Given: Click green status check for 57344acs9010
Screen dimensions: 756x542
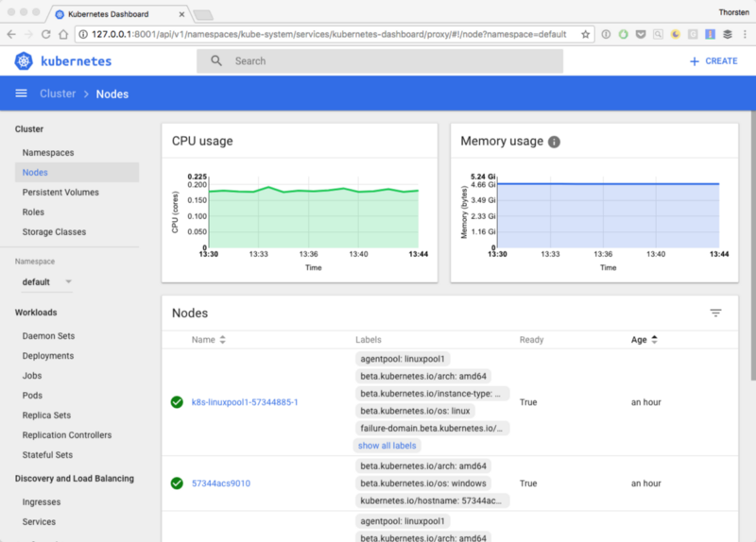Looking at the screenshot, I should [177, 483].
